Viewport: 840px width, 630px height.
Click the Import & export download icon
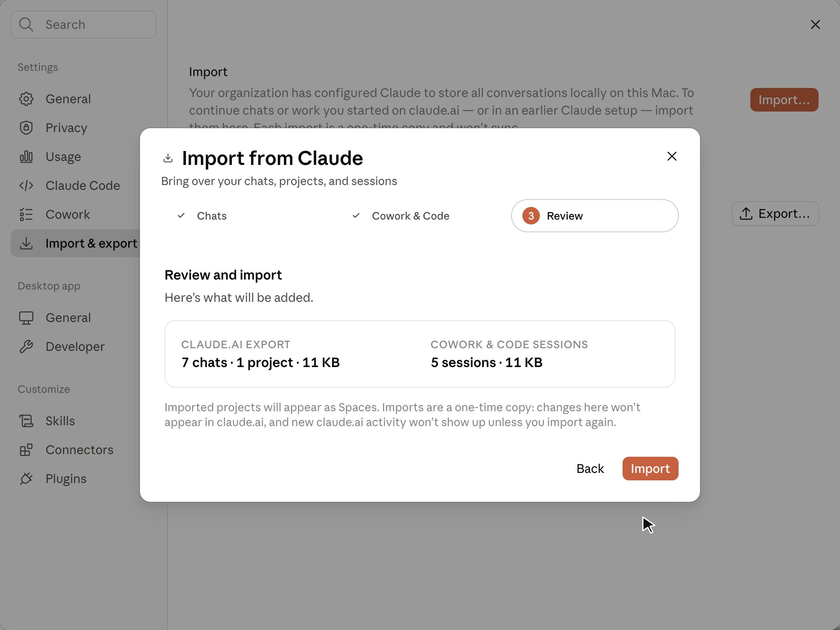(x=26, y=243)
